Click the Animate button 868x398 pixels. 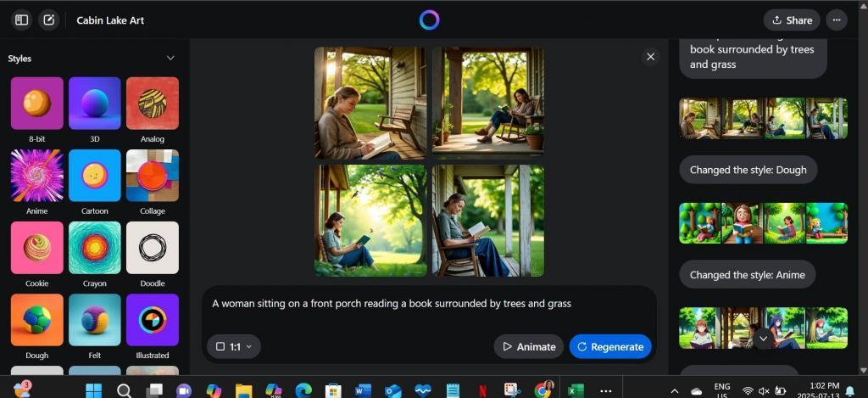tap(528, 346)
